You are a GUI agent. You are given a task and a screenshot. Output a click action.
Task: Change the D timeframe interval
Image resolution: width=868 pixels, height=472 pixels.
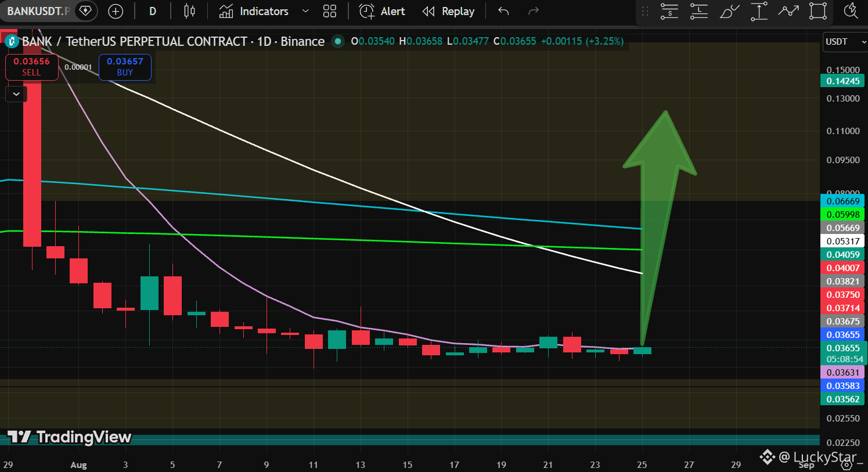[x=153, y=11]
